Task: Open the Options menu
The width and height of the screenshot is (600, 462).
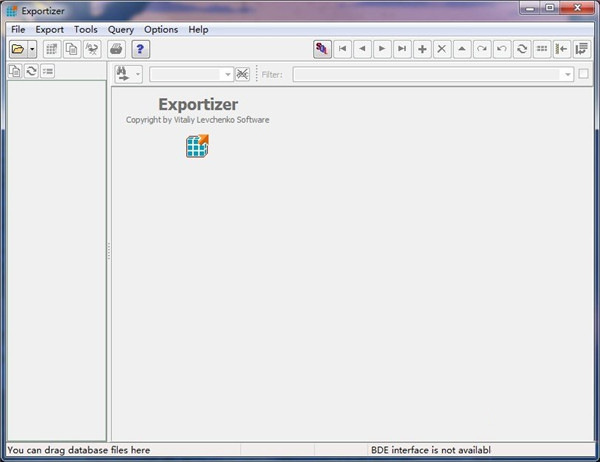Action: tap(161, 29)
